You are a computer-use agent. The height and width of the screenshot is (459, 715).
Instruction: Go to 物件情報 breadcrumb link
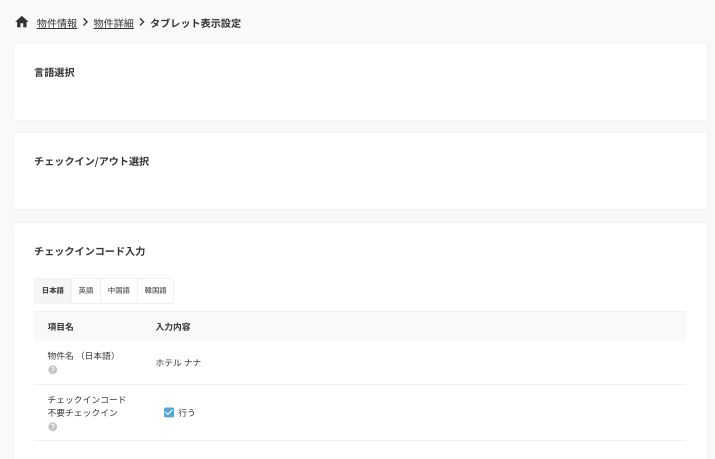click(57, 23)
